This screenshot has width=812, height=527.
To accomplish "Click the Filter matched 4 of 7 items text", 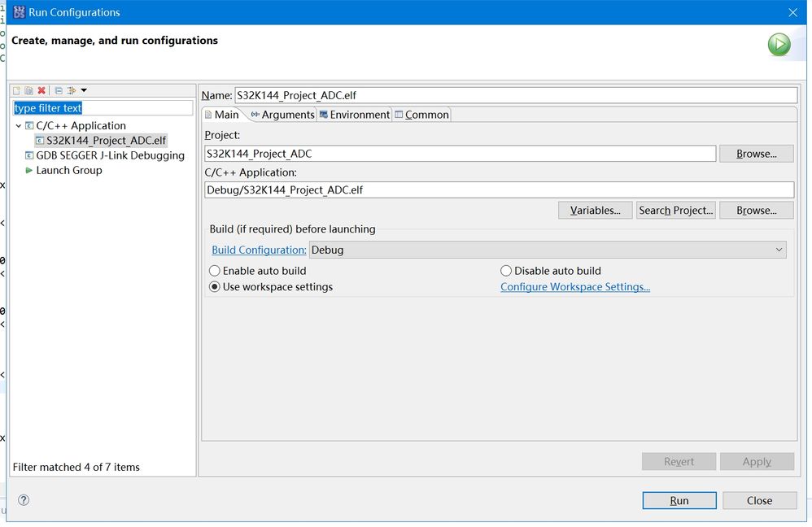I will coord(76,467).
